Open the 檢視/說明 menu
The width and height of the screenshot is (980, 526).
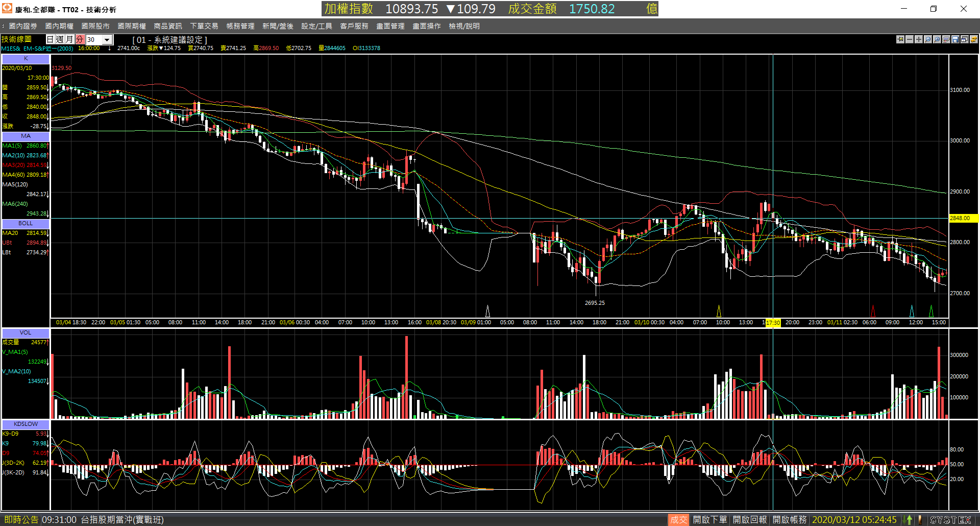pos(464,26)
